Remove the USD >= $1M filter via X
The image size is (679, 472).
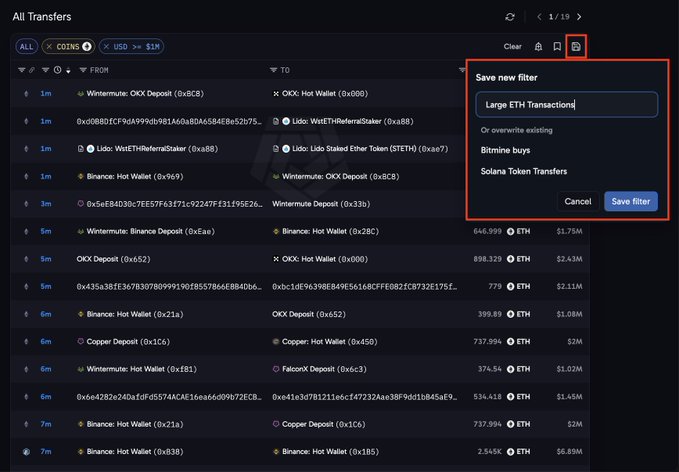(106, 46)
